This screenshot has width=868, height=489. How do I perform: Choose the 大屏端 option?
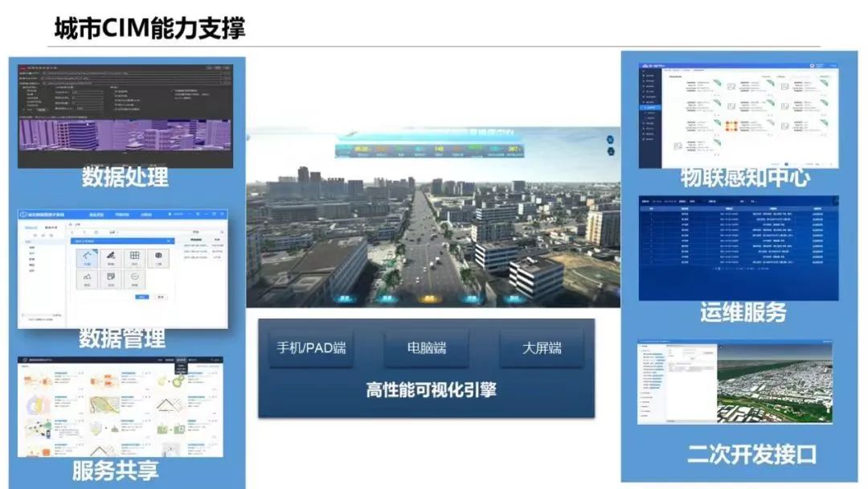click(x=542, y=347)
